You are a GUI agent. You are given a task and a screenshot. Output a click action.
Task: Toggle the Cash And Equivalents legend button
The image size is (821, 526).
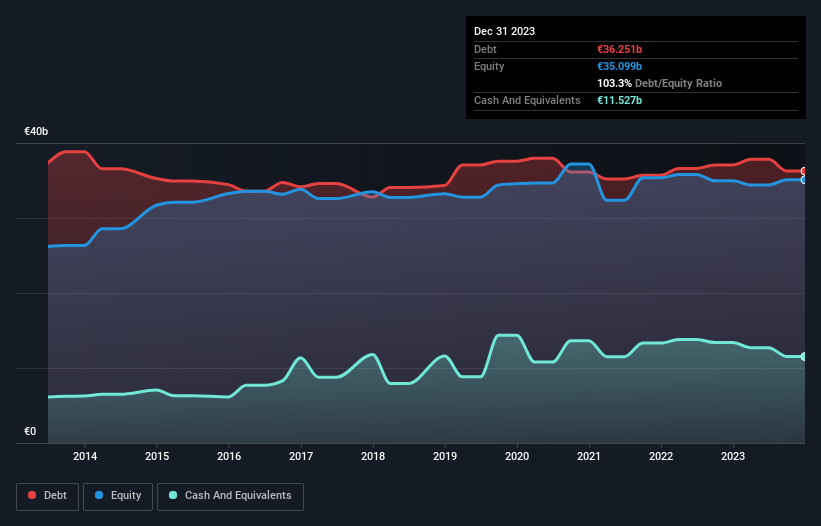click(x=230, y=496)
